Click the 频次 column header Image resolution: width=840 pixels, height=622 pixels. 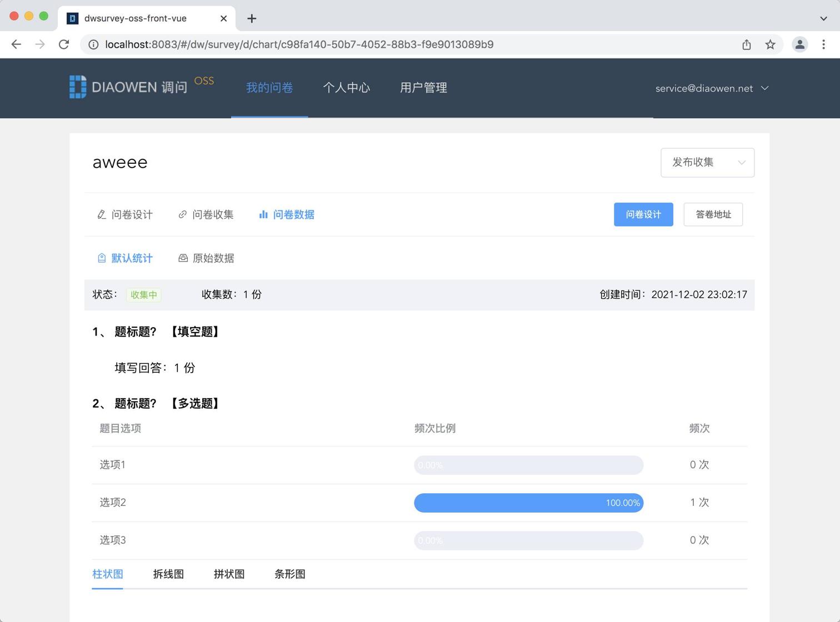pyautogui.click(x=699, y=429)
